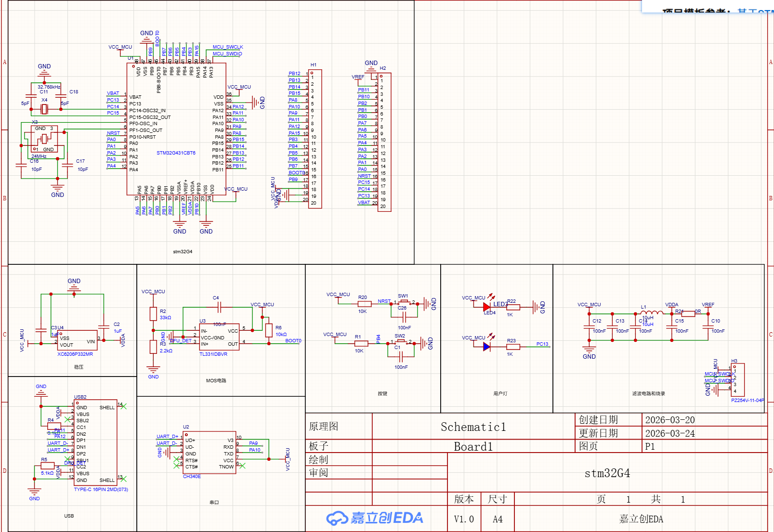Screen dimensions: 774x532
Task: Select the red LED4 symbol
Action: tap(487, 306)
